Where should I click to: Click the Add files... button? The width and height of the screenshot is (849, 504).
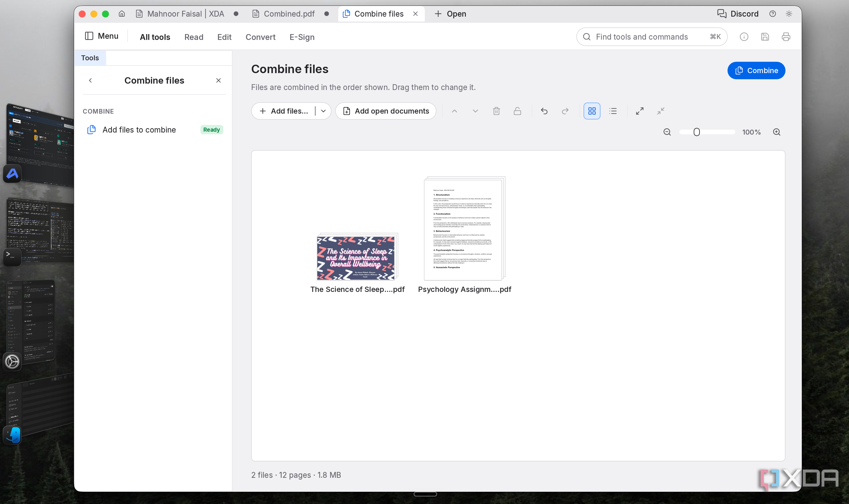(x=283, y=111)
